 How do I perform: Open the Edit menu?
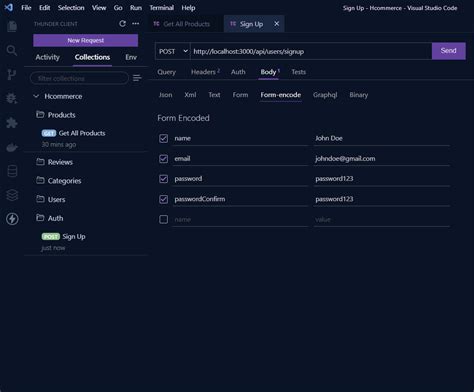coord(44,8)
